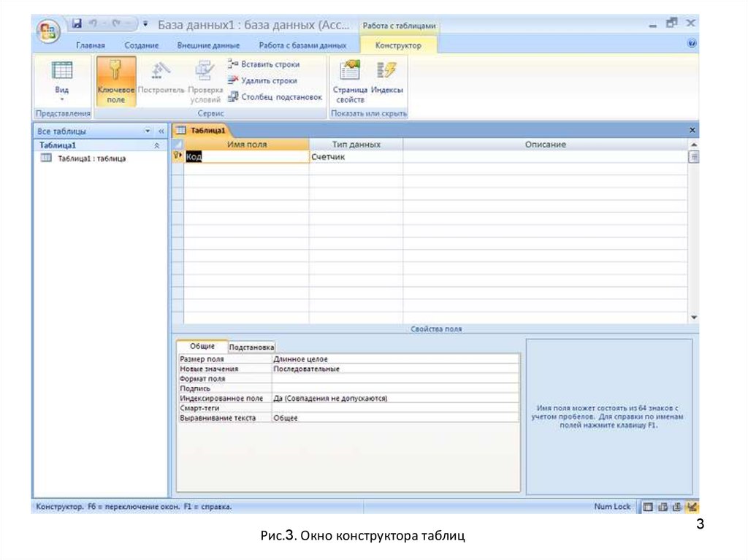Viewport: 748px width, 560px height.
Task: Click Вставить строки in the ribbon
Action: [264, 64]
